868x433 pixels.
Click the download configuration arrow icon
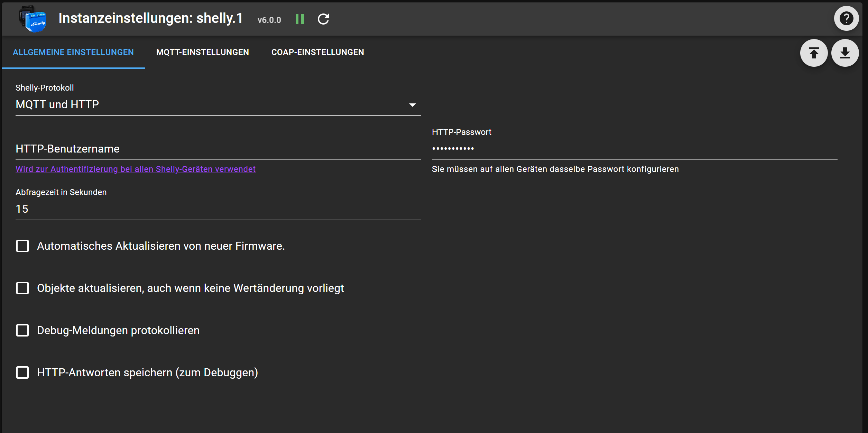coord(845,53)
